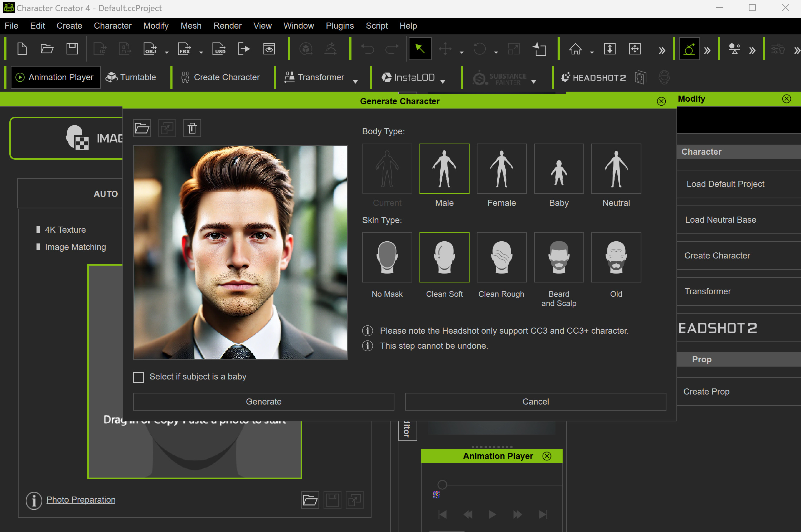Open the Photo Preparation link
This screenshot has width=801, height=532.
tap(81, 499)
